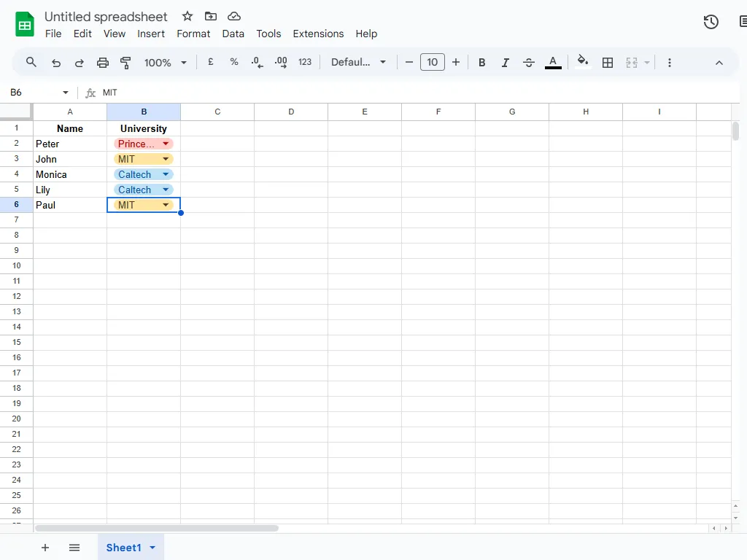
Task: Open more toolbar options three dots
Action: coord(670,63)
